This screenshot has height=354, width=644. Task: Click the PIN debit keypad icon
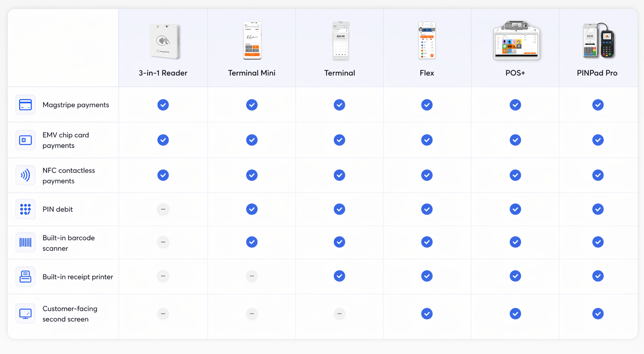(25, 209)
